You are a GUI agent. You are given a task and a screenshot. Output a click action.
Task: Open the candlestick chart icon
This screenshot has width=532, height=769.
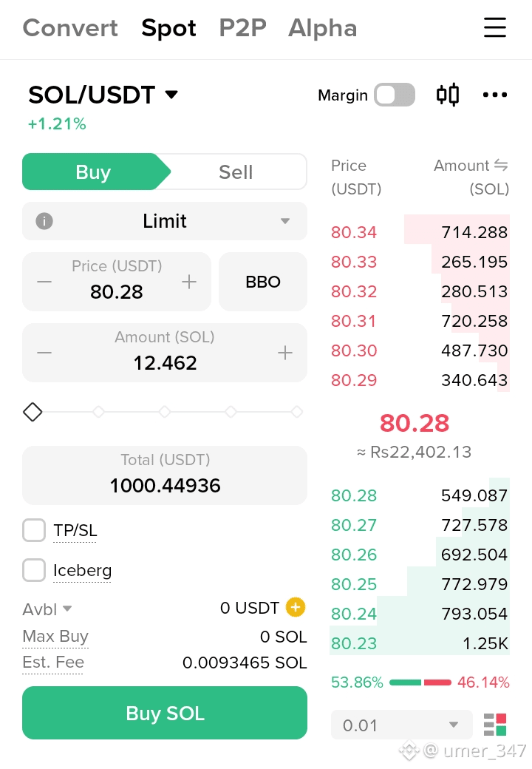(448, 95)
